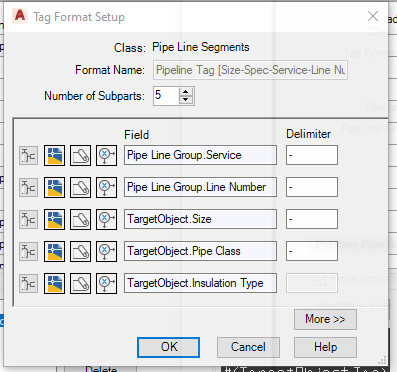Select Project Properties icon in Pipe Line Group.Service row
The height and width of the screenshot is (372, 397).
pos(80,155)
